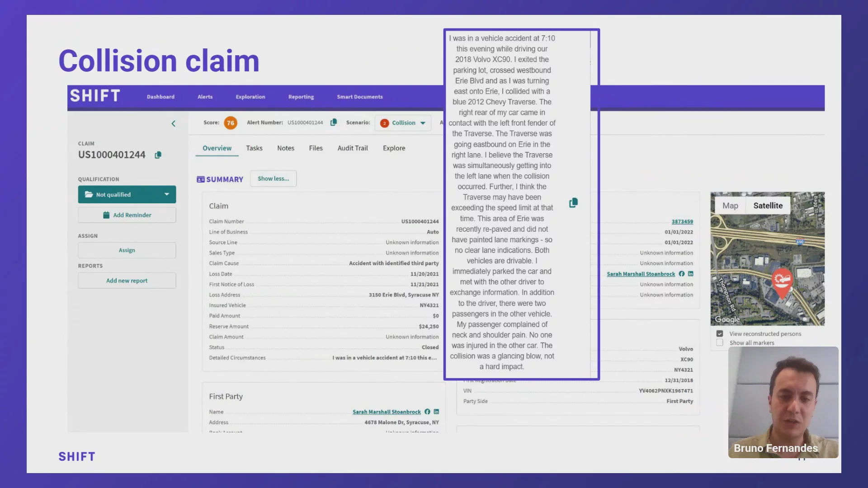Open the Not qualified qualification dropdown
The height and width of the screenshot is (488, 868).
[127, 194]
